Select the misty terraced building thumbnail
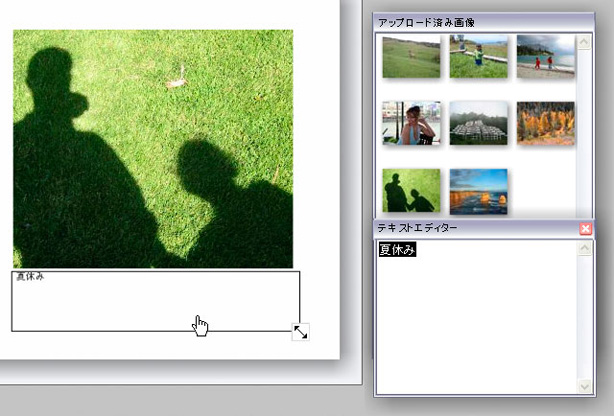614x416 pixels. (479, 123)
